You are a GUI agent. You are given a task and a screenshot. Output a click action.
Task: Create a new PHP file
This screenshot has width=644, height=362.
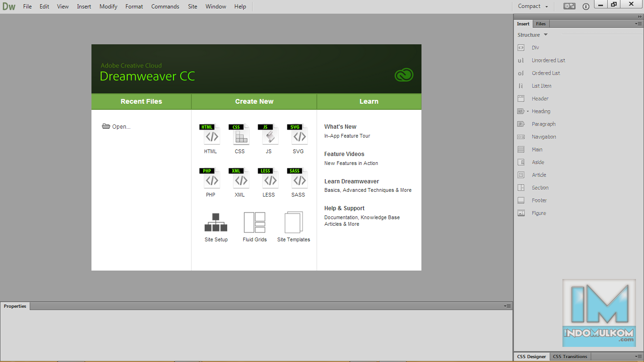(211, 180)
